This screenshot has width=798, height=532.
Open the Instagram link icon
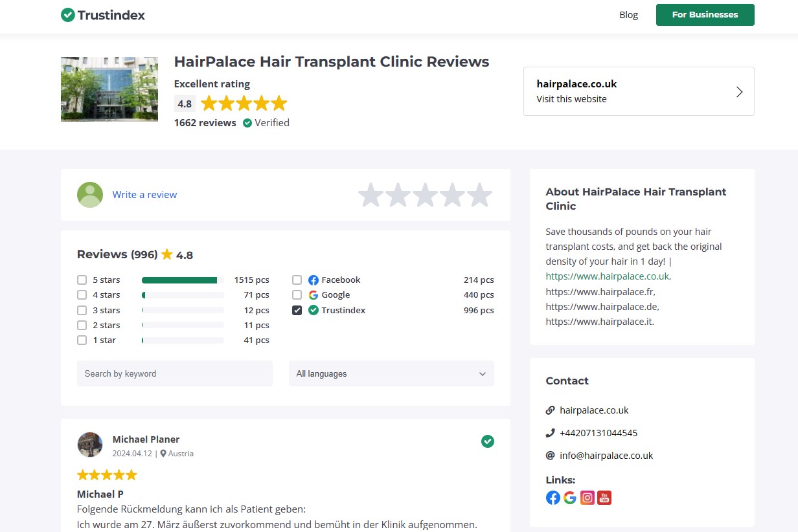coord(587,498)
